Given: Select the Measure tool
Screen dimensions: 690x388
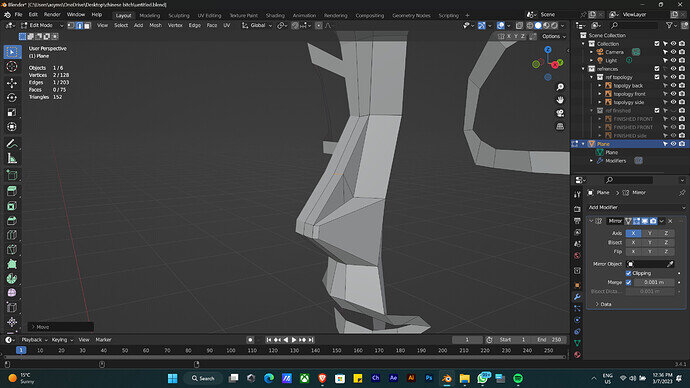Looking at the screenshot, I should [x=12, y=159].
